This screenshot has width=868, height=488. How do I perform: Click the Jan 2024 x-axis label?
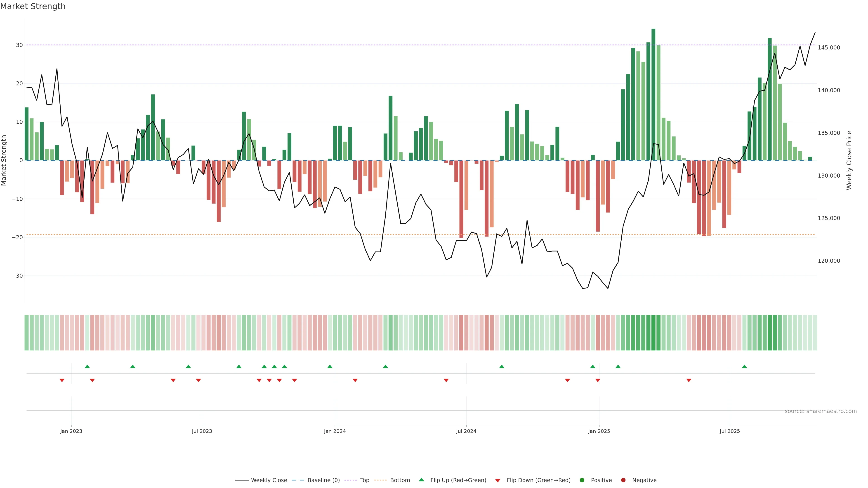335,431
